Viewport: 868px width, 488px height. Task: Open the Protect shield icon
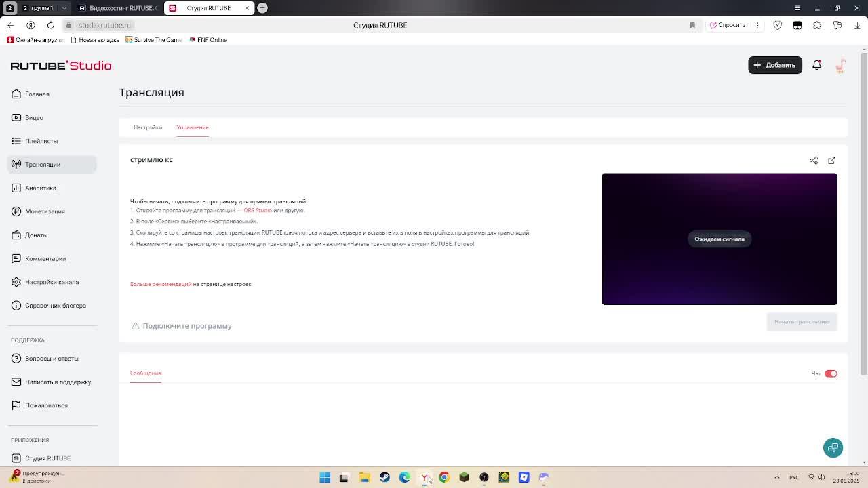pos(778,25)
